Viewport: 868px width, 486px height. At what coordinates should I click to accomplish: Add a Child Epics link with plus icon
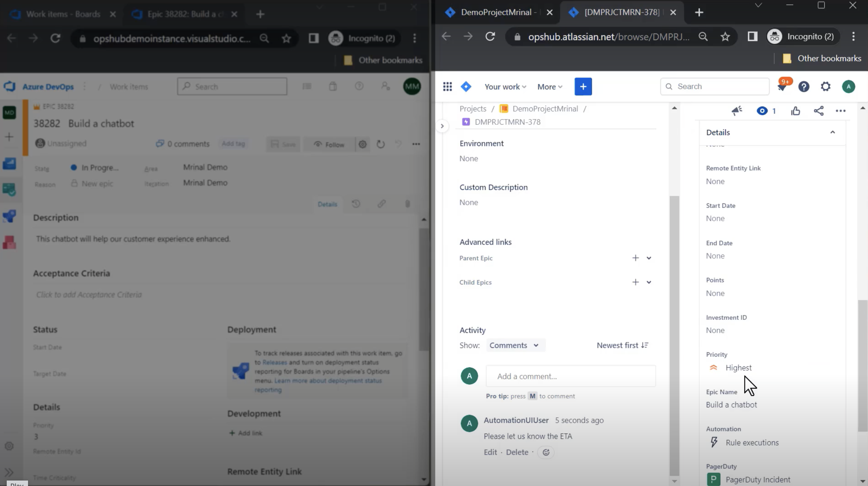pyautogui.click(x=635, y=282)
